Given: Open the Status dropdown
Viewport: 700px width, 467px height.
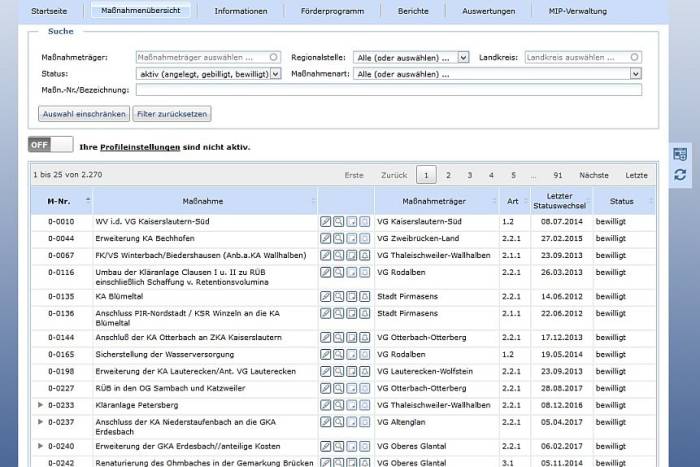Looking at the screenshot, I should pyautogui.click(x=208, y=74).
